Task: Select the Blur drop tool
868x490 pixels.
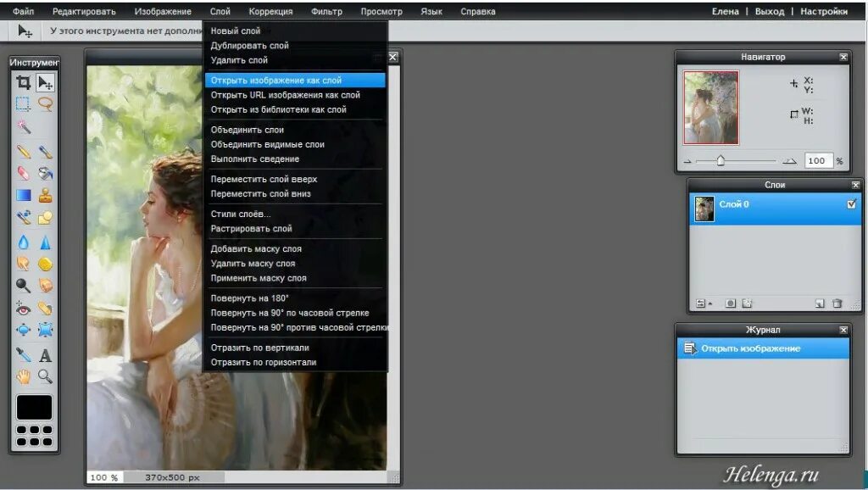Action: pyautogui.click(x=23, y=242)
